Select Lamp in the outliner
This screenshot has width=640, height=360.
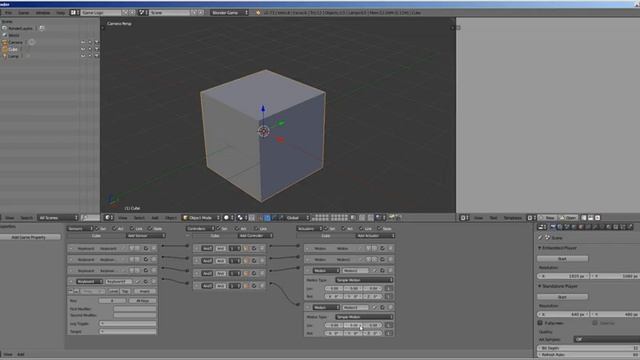(x=13, y=56)
